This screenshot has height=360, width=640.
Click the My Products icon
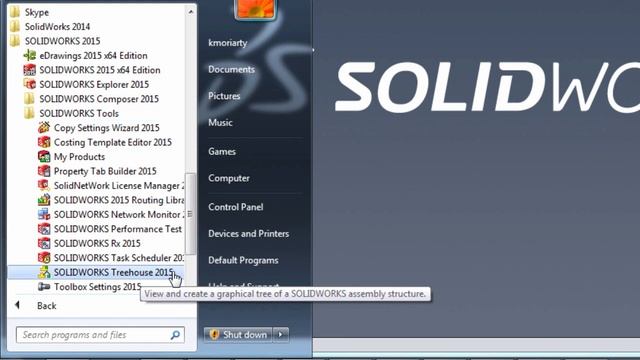(44, 157)
